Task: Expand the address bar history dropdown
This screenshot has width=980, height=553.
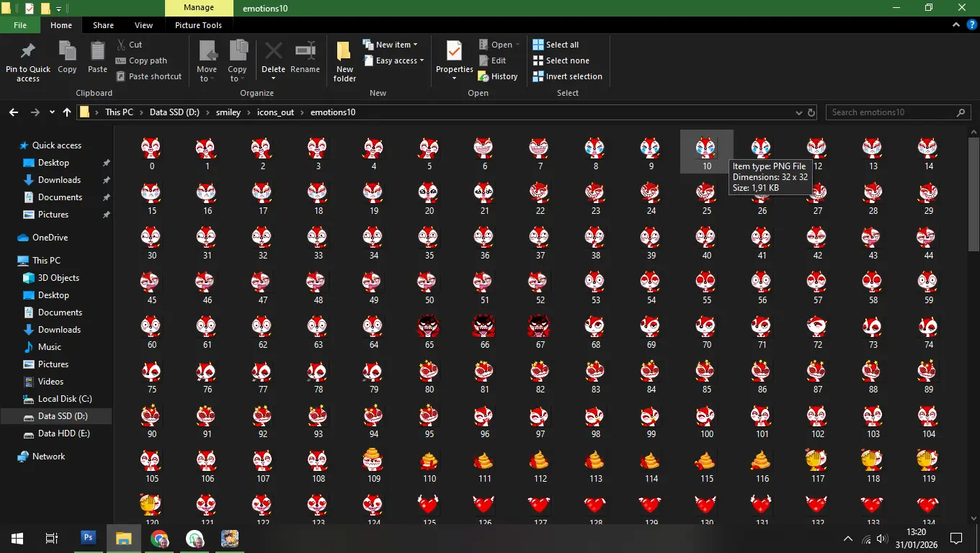Action: pos(798,112)
